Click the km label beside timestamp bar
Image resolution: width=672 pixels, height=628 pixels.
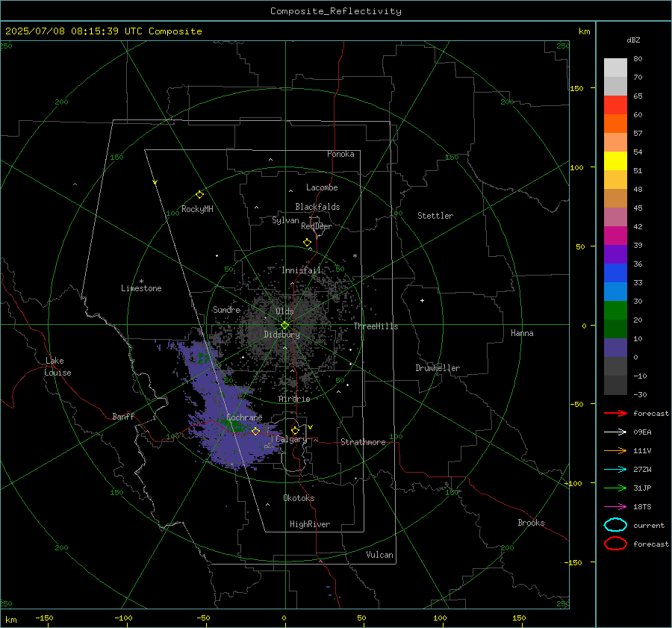[x=584, y=31]
